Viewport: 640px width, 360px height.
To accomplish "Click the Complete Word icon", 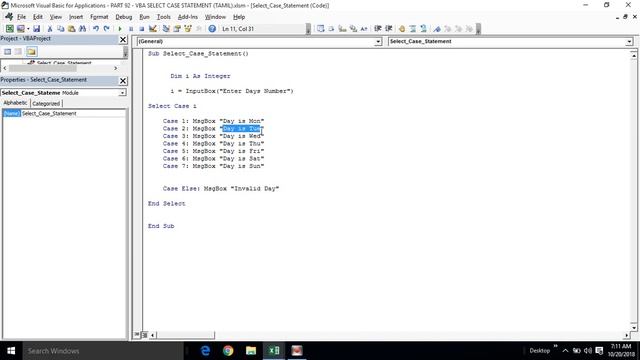I will coord(364,29).
